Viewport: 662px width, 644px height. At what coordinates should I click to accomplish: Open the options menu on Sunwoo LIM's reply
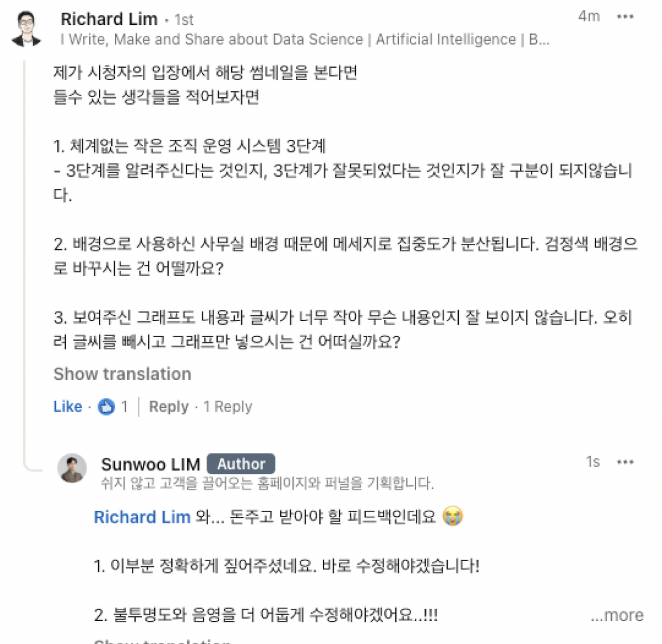[625, 461]
